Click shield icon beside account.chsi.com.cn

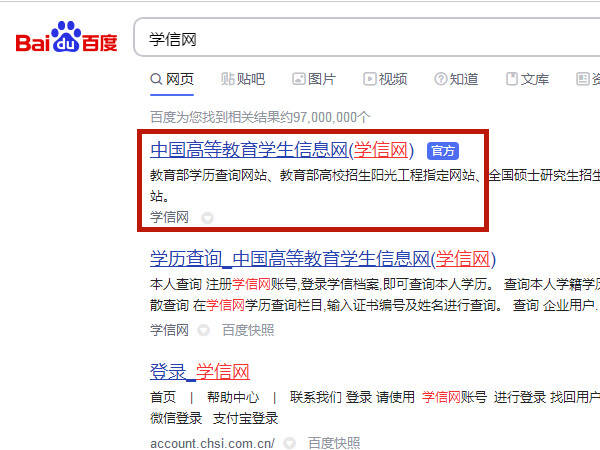[x=290, y=443]
